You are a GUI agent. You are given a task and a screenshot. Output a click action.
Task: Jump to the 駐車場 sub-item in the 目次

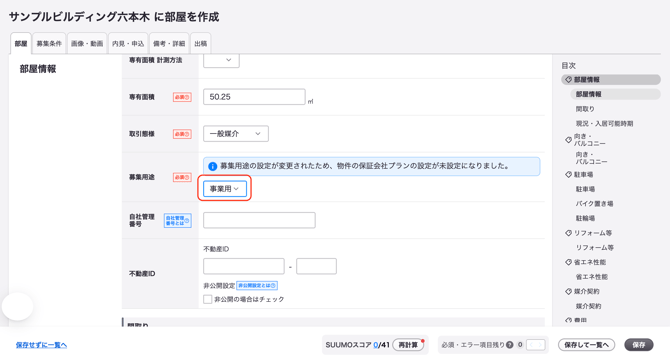[585, 189]
